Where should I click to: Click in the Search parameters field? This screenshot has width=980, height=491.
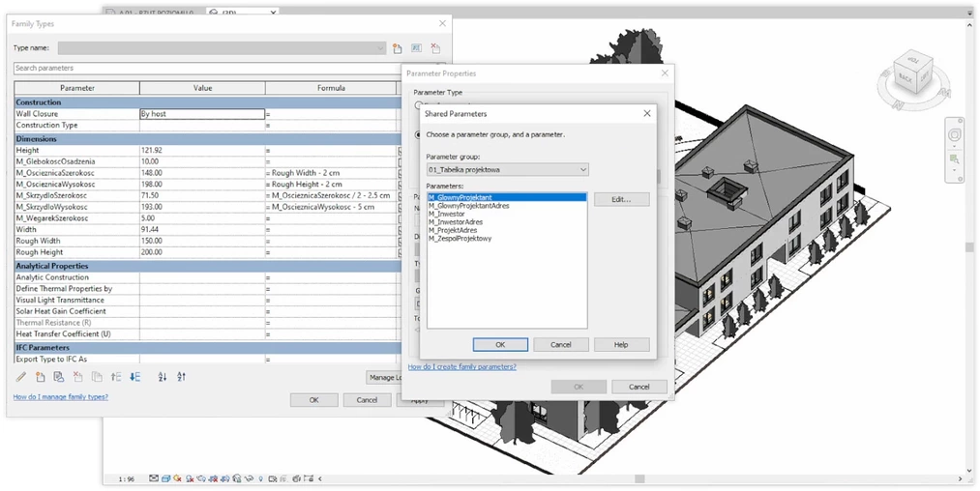click(x=206, y=68)
